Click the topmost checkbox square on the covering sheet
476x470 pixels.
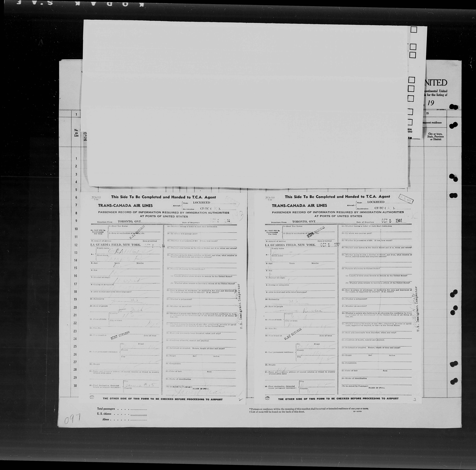[x=414, y=30]
